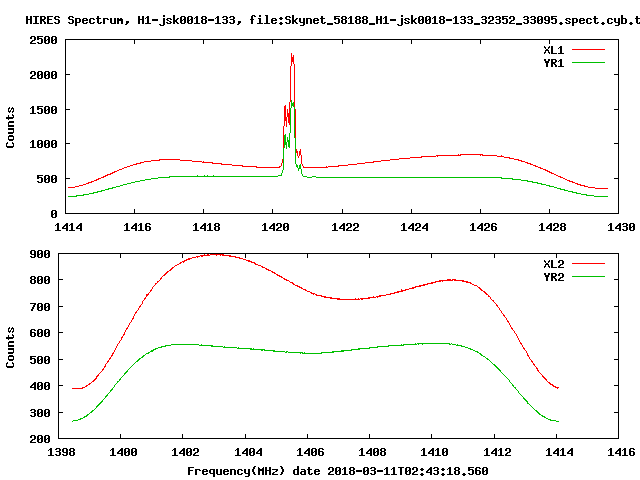
Task: Click the 1422 frequency tick label
Action: (345, 227)
